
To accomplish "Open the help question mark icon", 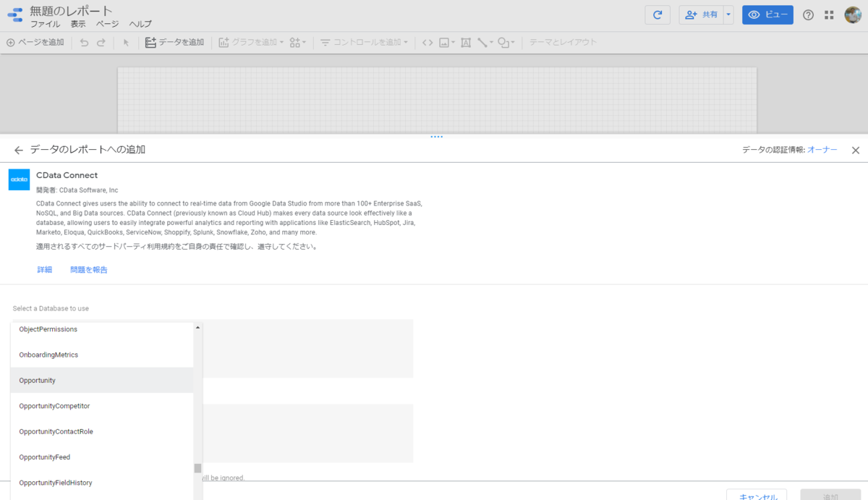I will pos(809,15).
